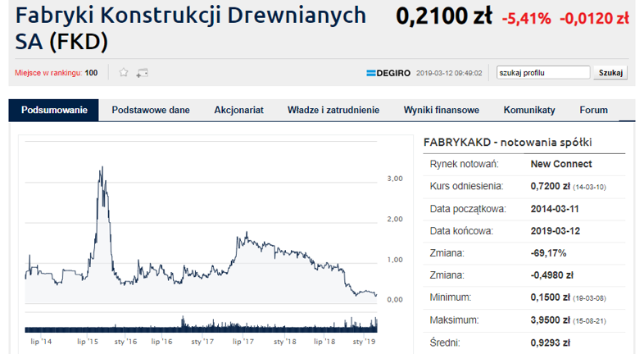View the Wyniki finansowe tab
Viewport: 644px width, 354px height.
coord(441,110)
